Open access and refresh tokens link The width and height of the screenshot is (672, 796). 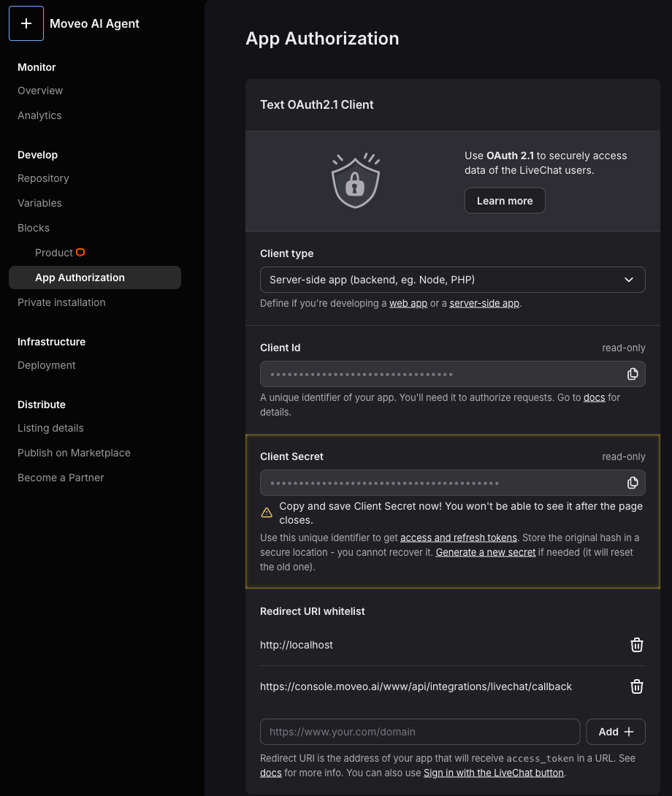459,537
